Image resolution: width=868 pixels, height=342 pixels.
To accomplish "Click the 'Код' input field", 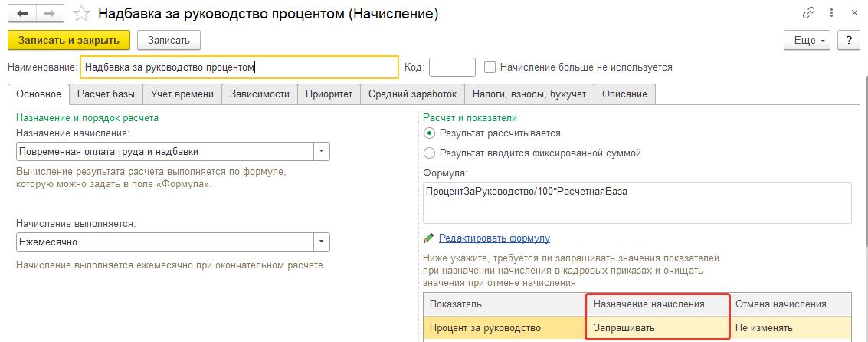I will click(452, 67).
